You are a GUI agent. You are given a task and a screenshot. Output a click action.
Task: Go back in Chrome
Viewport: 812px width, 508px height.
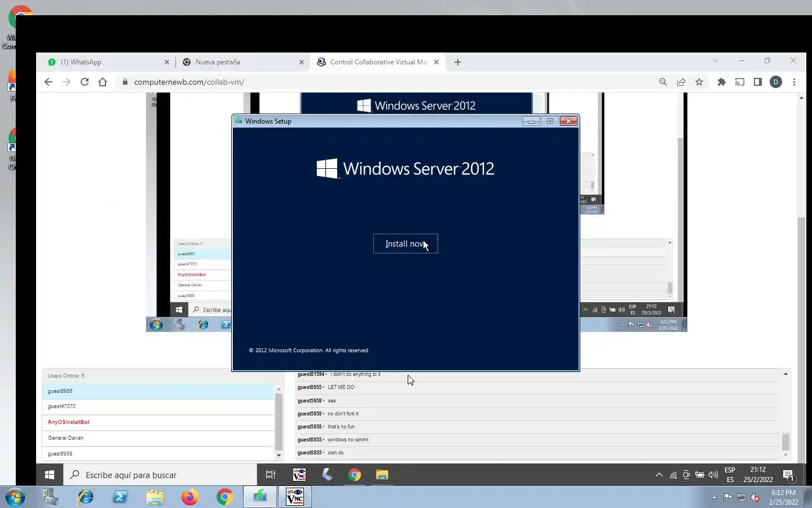pos(48,82)
